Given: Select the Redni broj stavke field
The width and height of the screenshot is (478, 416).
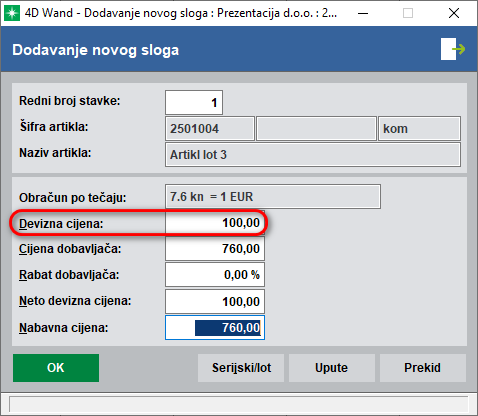Looking at the screenshot, I should pyautogui.click(x=194, y=102).
